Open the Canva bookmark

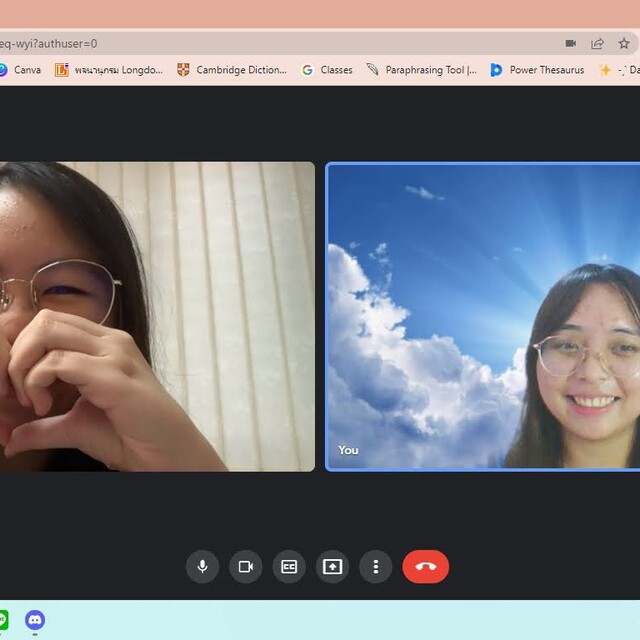[20, 70]
